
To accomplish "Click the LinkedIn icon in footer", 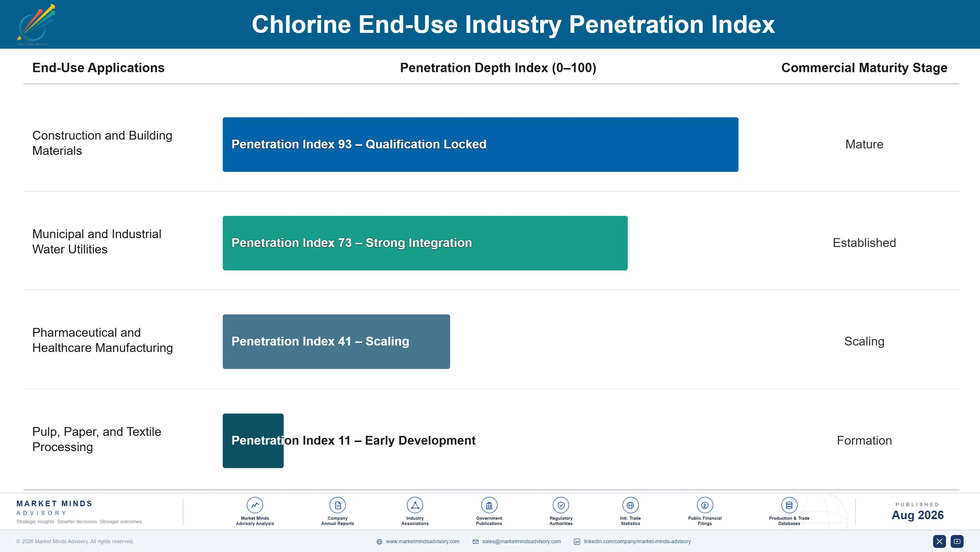I will pos(577,542).
